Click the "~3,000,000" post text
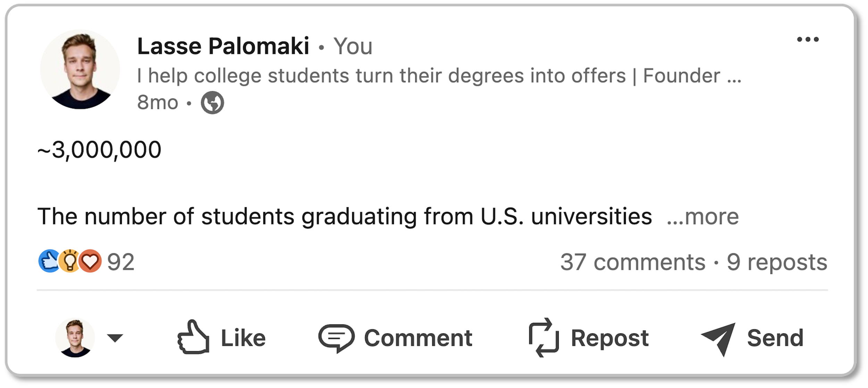This screenshot has height=388, width=868. 99,150
